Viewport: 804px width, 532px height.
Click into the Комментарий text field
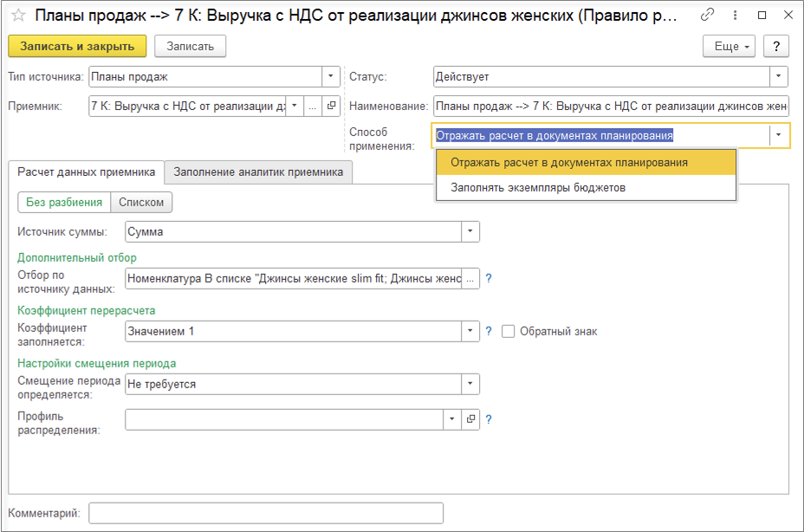coord(265,513)
